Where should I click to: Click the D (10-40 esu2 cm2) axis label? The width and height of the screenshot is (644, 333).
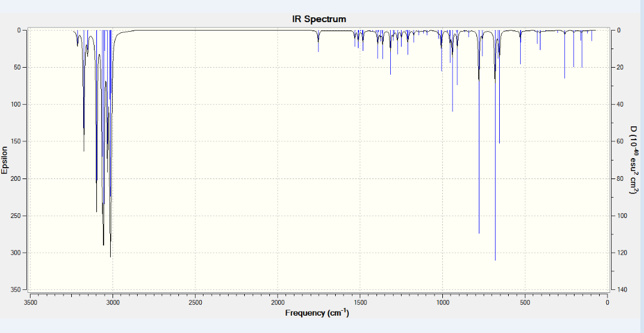[x=634, y=160]
